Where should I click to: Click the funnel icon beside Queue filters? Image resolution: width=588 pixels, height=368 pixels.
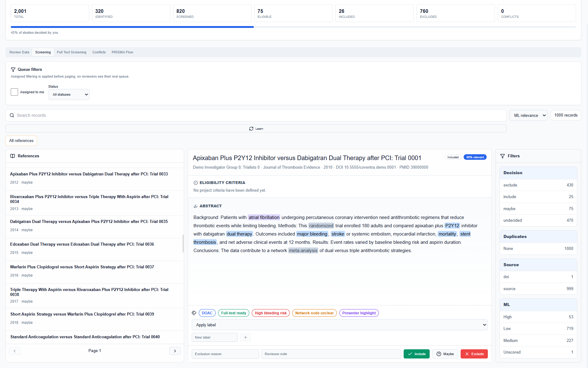pyautogui.click(x=13, y=70)
